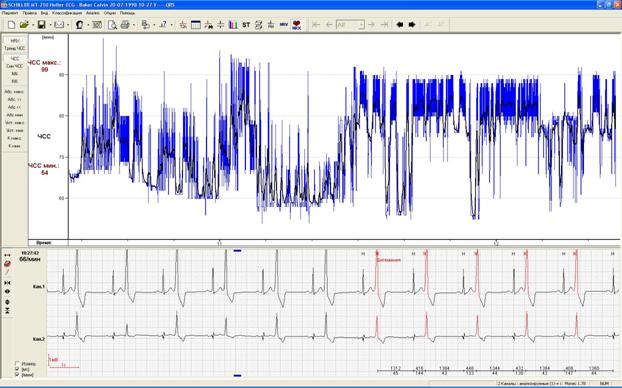Open the colored histogram chart icon
Screen dimensions: 622x388
[x=233, y=25]
